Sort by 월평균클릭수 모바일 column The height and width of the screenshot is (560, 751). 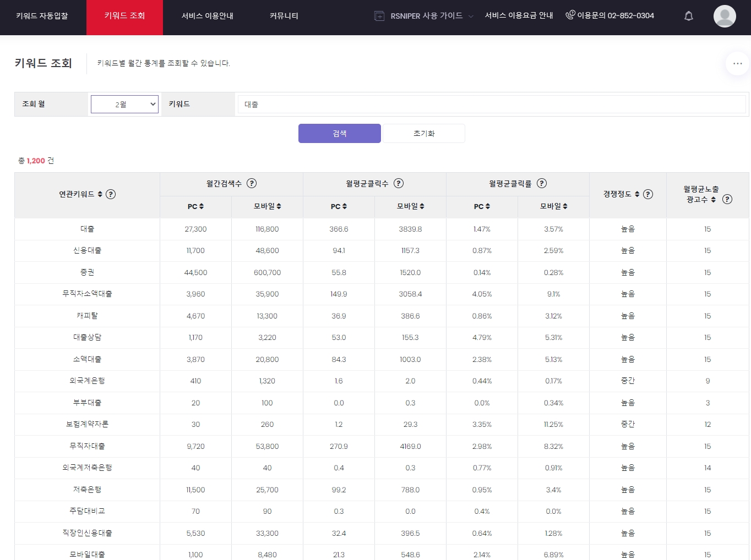pos(410,206)
